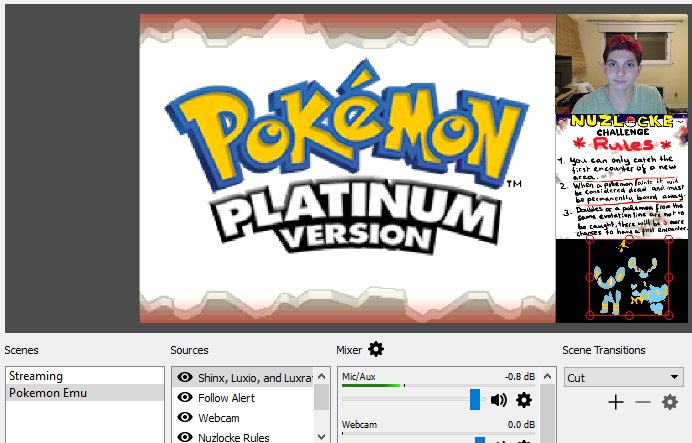Select Nuzlocke Rules source row
The height and width of the screenshot is (443, 692).
click(243, 436)
